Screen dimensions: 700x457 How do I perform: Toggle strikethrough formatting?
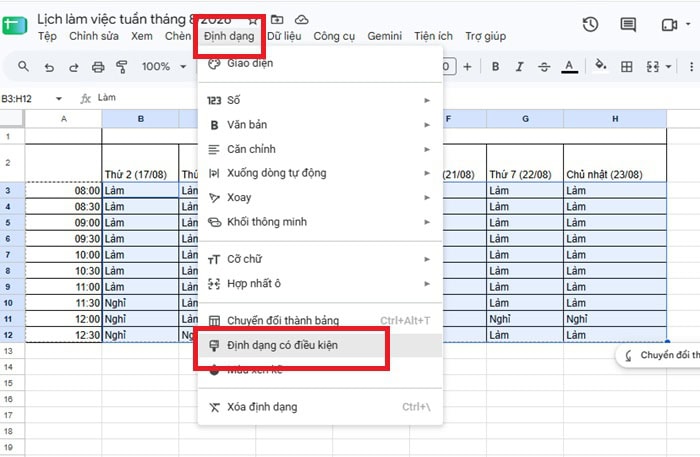(x=544, y=67)
